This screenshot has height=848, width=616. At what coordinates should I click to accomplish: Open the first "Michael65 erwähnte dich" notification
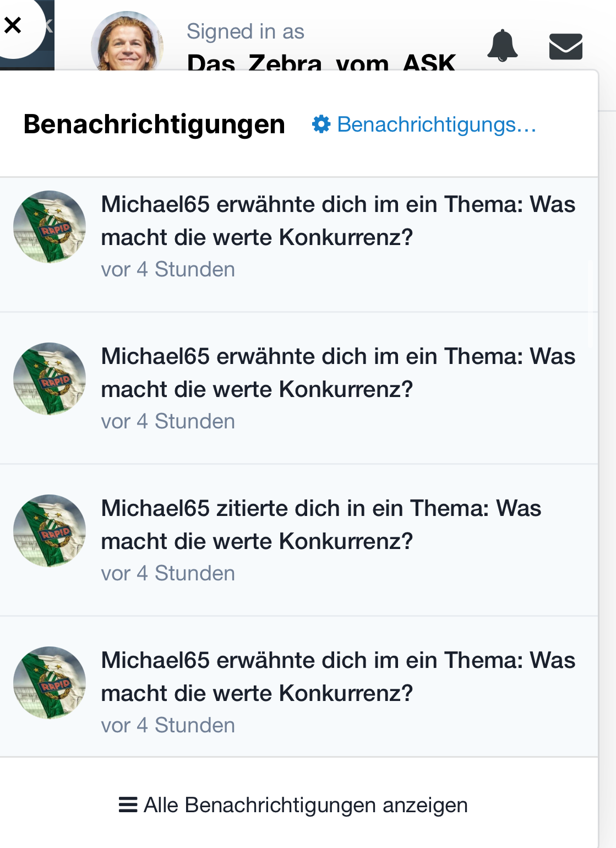(x=338, y=221)
